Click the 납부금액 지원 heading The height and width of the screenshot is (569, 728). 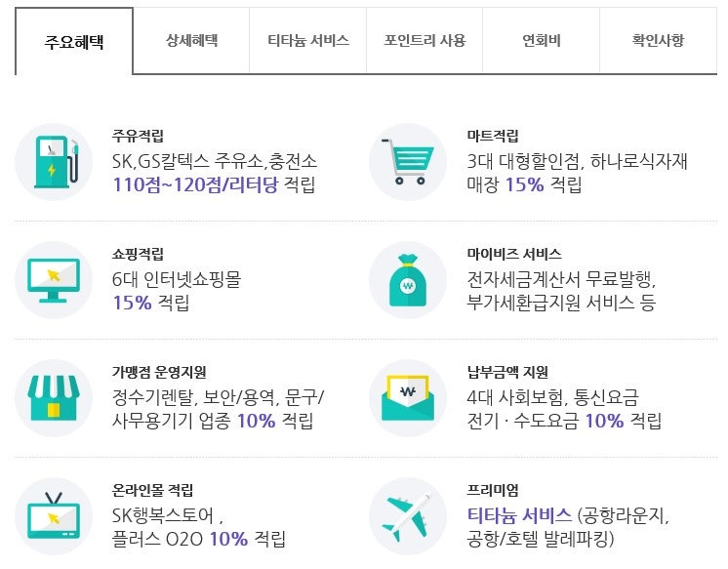click(507, 372)
